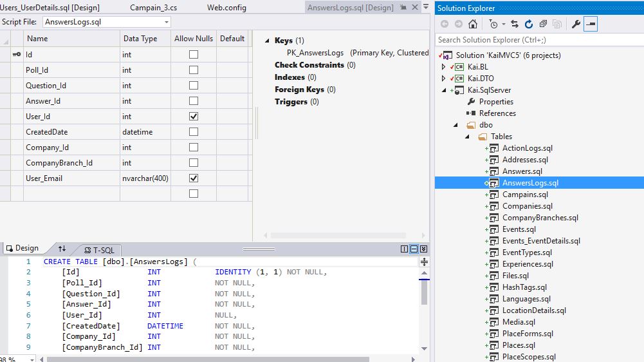644x362 pixels.
Task: Click the Home icon in Solution Explorer
Action: coord(473,24)
